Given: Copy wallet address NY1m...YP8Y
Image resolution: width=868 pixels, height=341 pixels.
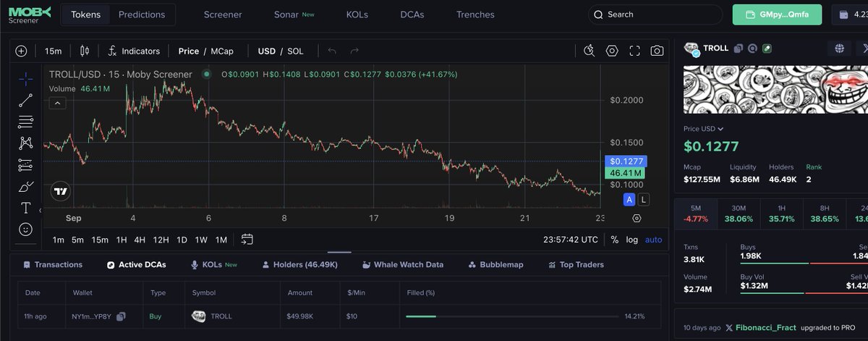Looking at the screenshot, I should (121, 316).
